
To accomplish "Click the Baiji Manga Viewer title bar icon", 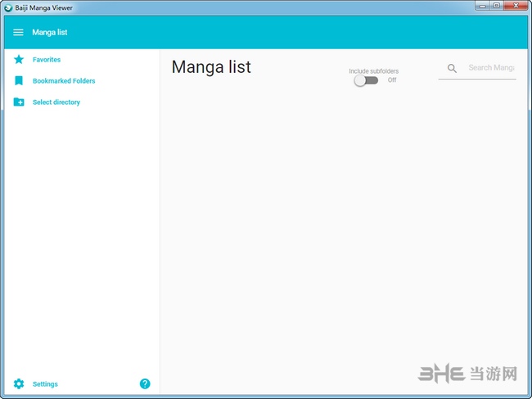I will [8, 7].
